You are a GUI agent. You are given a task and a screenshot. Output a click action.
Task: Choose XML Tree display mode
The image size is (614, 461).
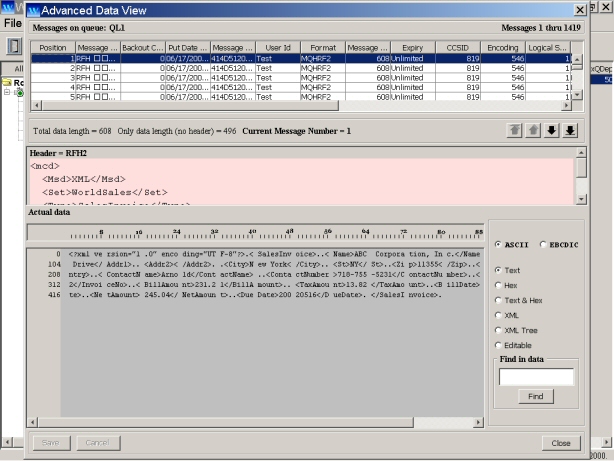498,330
